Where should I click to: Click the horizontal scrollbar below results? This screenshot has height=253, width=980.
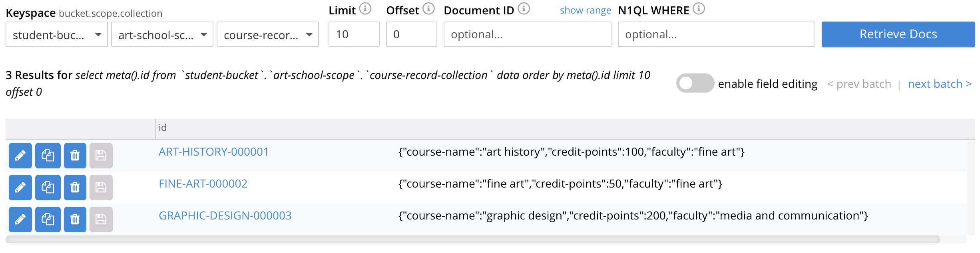click(x=473, y=239)
